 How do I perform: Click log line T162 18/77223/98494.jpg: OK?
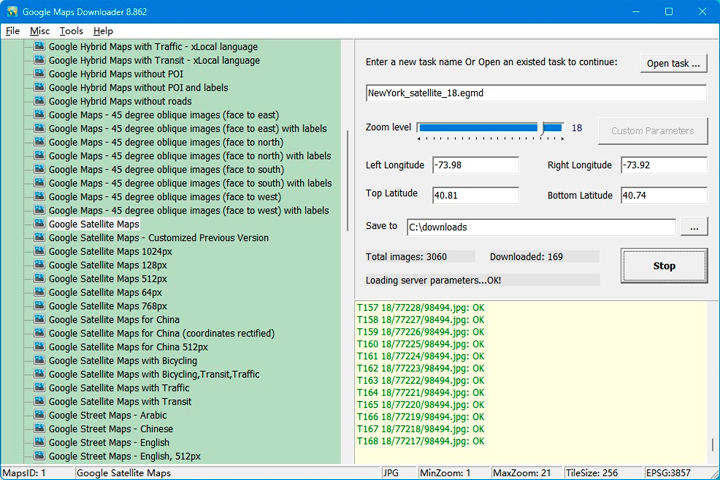point(421,368)
